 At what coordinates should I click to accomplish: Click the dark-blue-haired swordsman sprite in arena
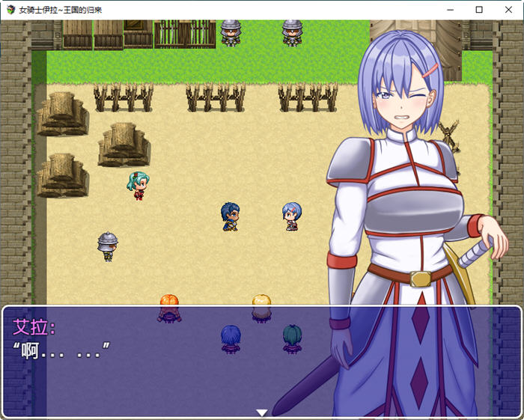(x=230, y=216)
